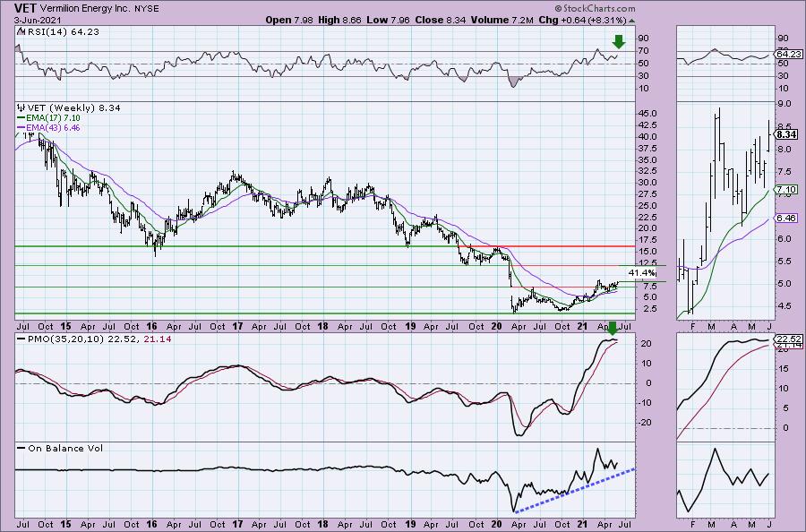Click the -10 label on the PMO axis
806x532 pixels.
tap(645, 402)
